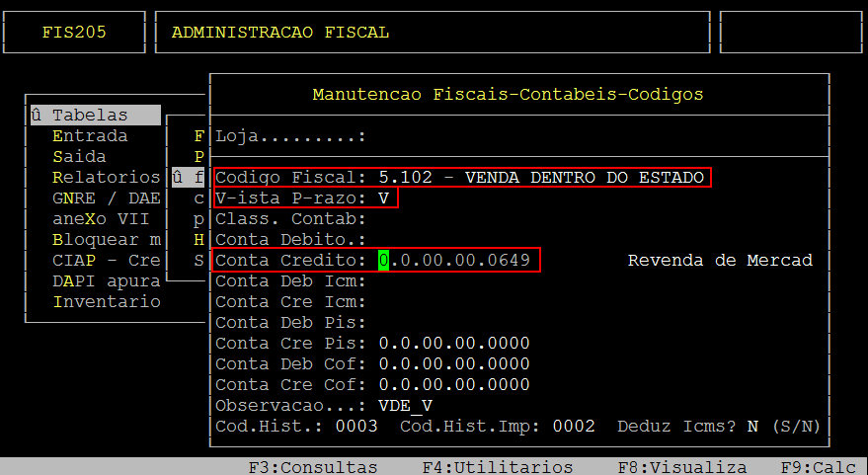Click the Cod.Hist.Imp field 0002
The width and height of the screenshot is (868, 475).
tap(574, 427)
